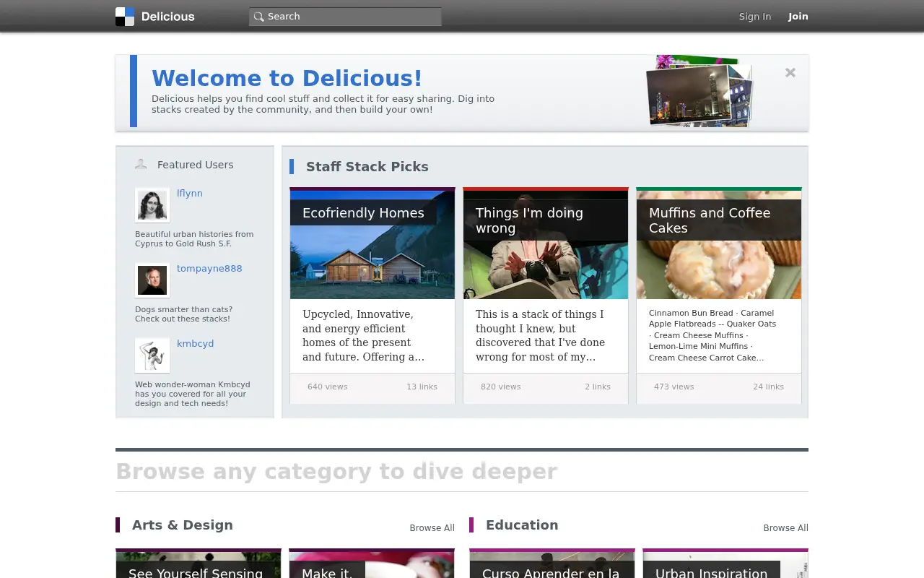The width and height of the screenshot is (924, 578).
Task: Click the Featured Users heading text
Action: pyautogui.click(x=195, y=165)
